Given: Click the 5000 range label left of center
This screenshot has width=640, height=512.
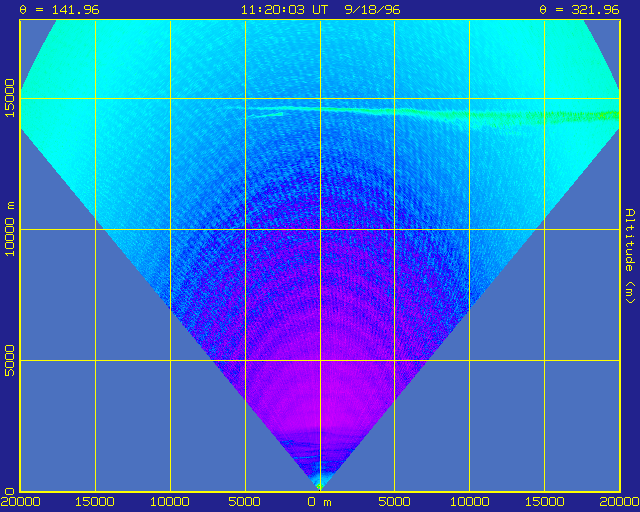Looking at the screenshot, I should click(x=244, y=502).
